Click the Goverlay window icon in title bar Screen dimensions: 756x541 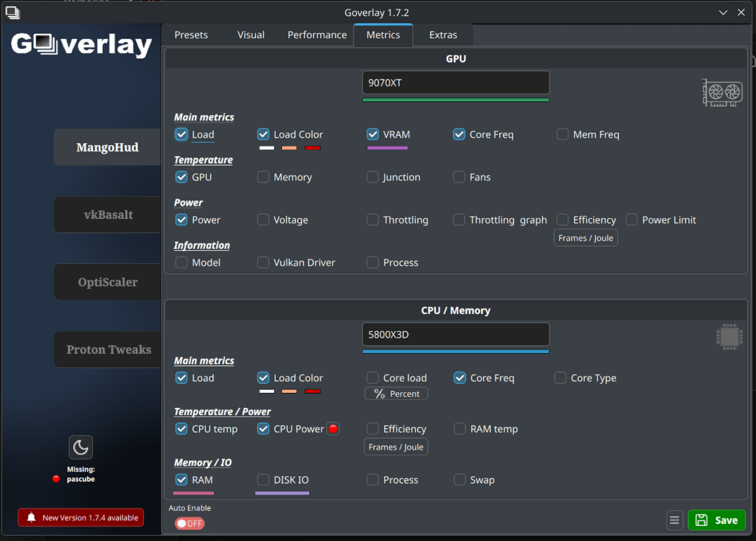(12, 12)
